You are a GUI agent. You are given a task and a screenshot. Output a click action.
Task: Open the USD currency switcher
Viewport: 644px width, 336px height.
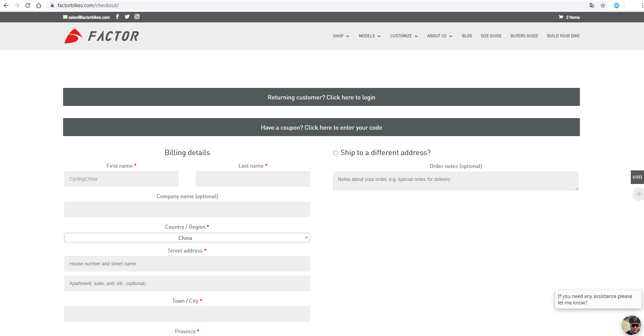[x=637, y=177]
